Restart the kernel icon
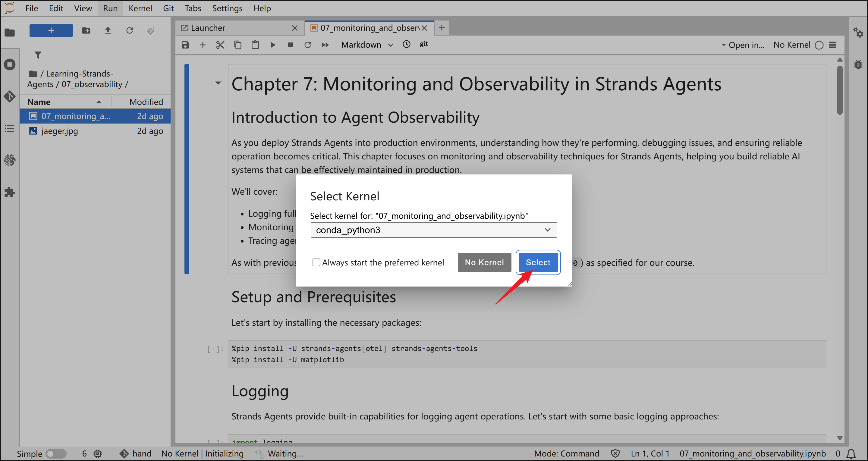The image size is (868, 461). tap(308, 45)
